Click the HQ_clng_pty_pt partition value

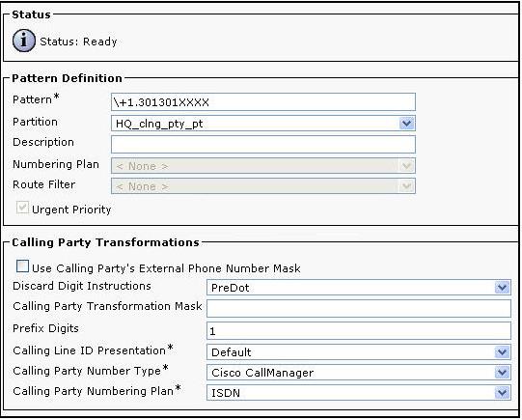tap(159, 124)
